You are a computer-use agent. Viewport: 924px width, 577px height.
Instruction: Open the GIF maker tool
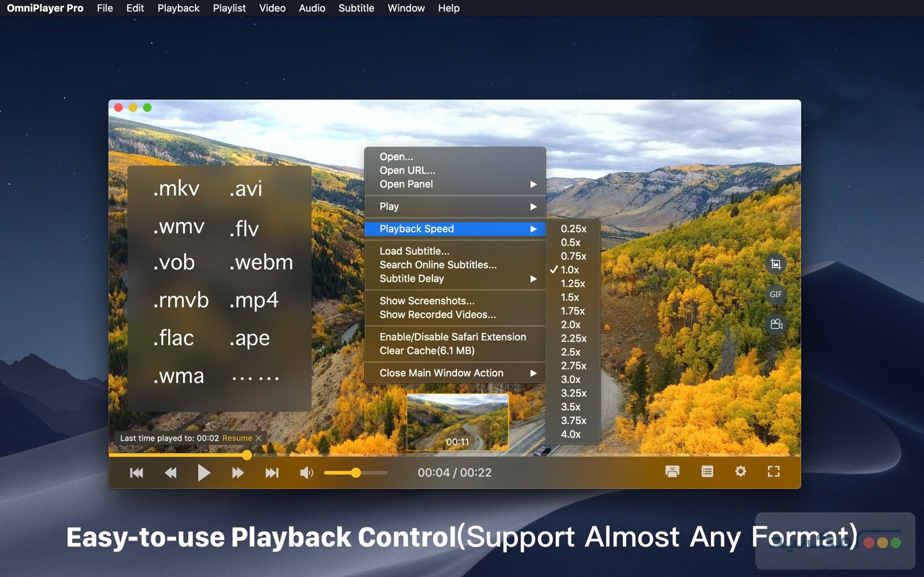(x=776, y=294)
